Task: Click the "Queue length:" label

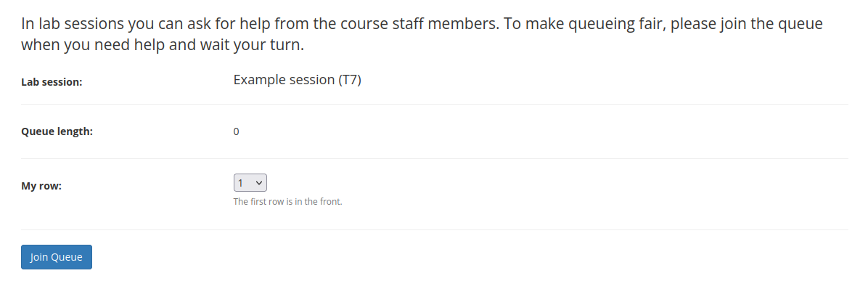Action: 57,131
